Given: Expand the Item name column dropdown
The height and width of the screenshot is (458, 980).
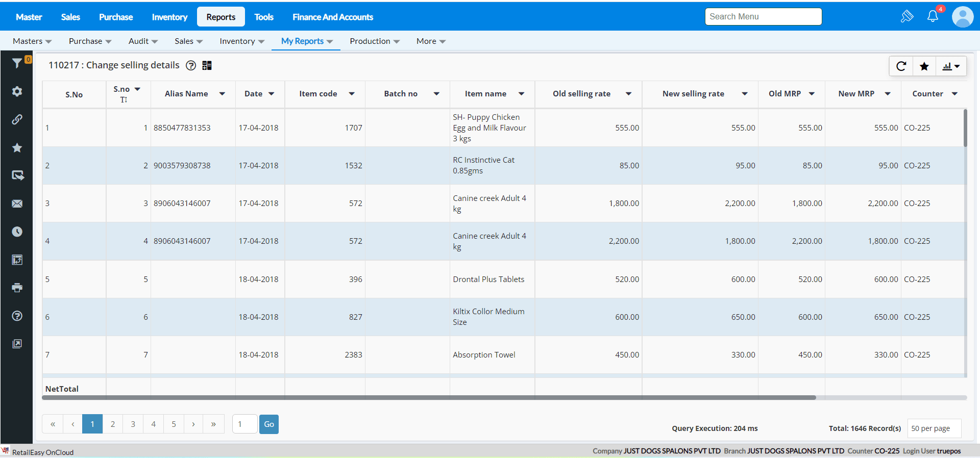Looking at the screenshot, I should click(x=521, y=94).
